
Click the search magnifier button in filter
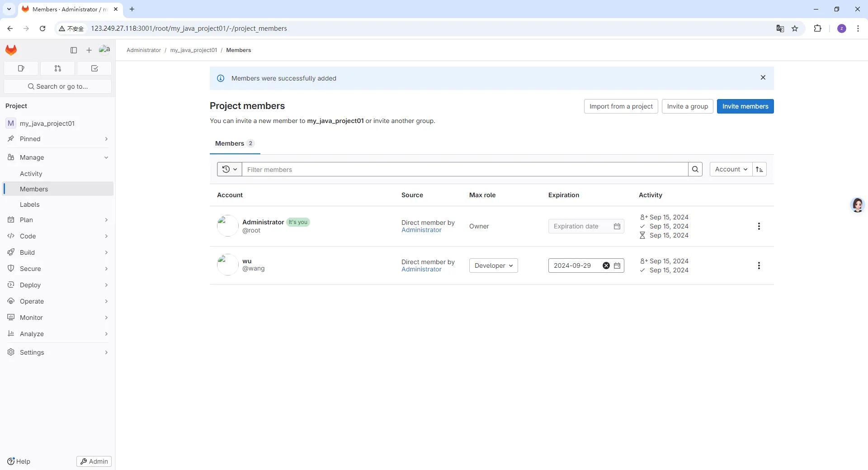695,169
